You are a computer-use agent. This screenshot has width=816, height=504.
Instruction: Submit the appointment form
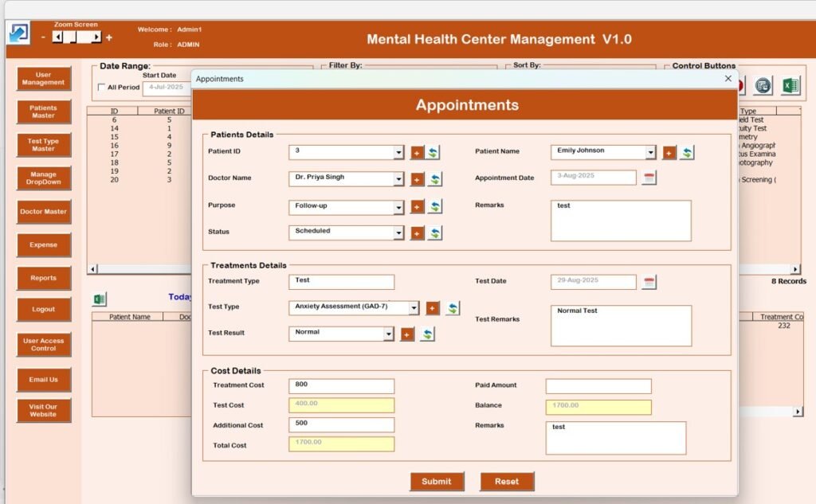click(x=437, y=482)
